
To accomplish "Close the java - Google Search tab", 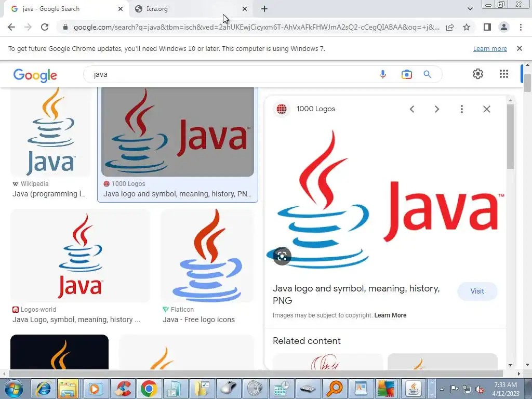I will tap(121, 9).
